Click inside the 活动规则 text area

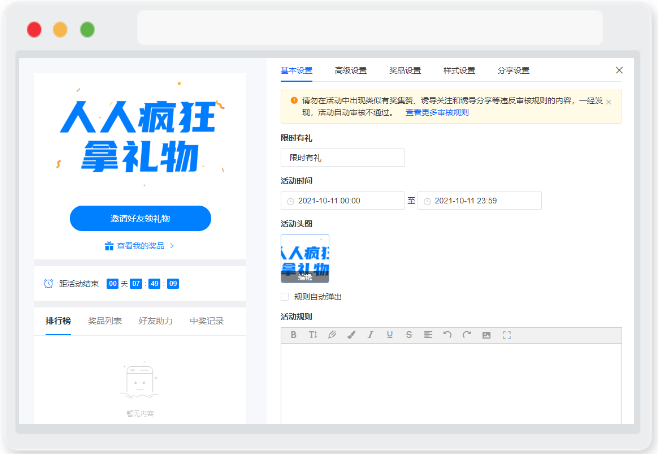click(x=451, y=384)
